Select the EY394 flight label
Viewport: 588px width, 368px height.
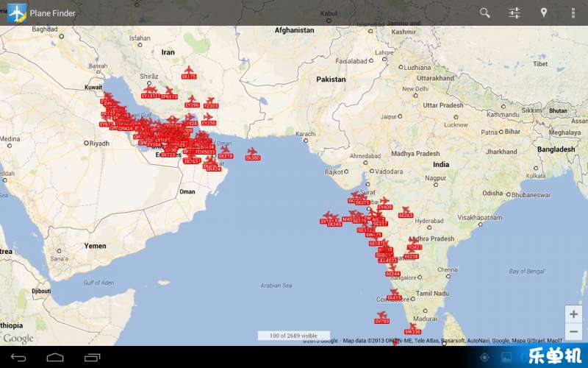click(154, 144)
